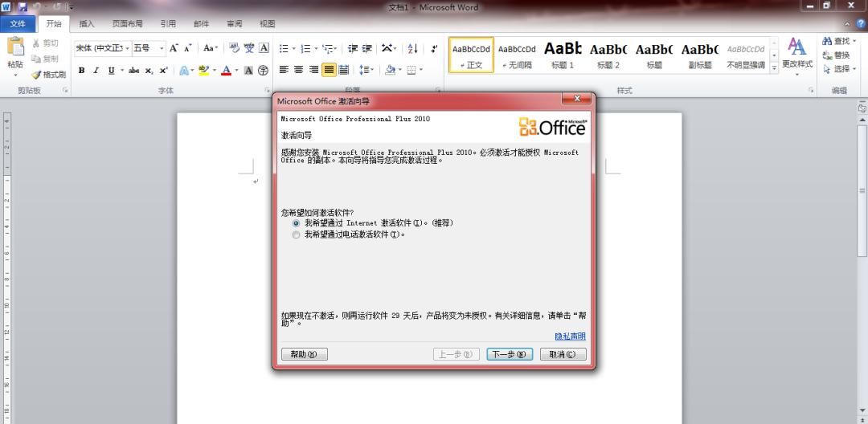
Task: Align text right
Action: [313, 70]
